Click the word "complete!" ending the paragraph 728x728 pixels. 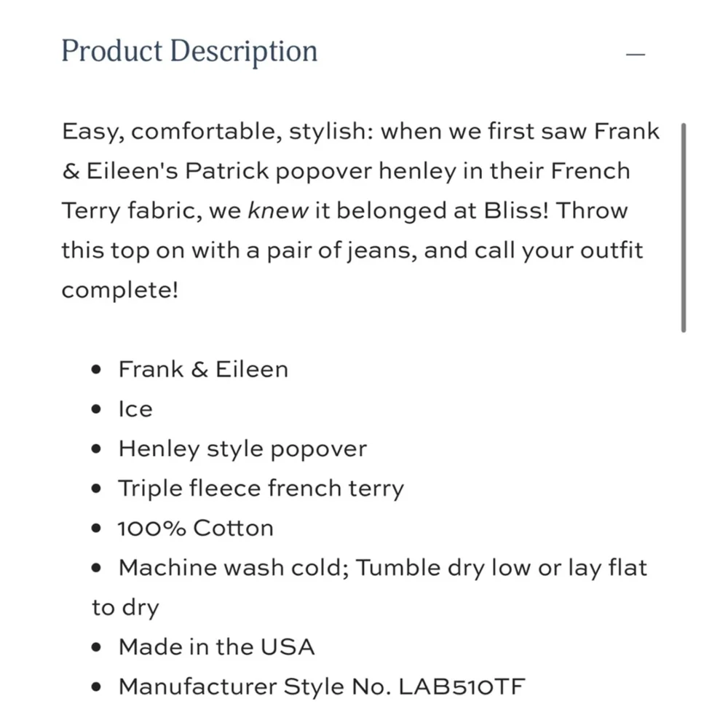click(119, 290)
